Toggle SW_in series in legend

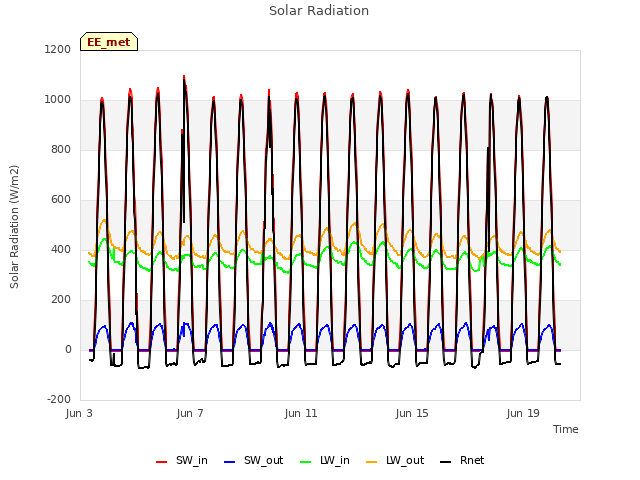[182, 460]
